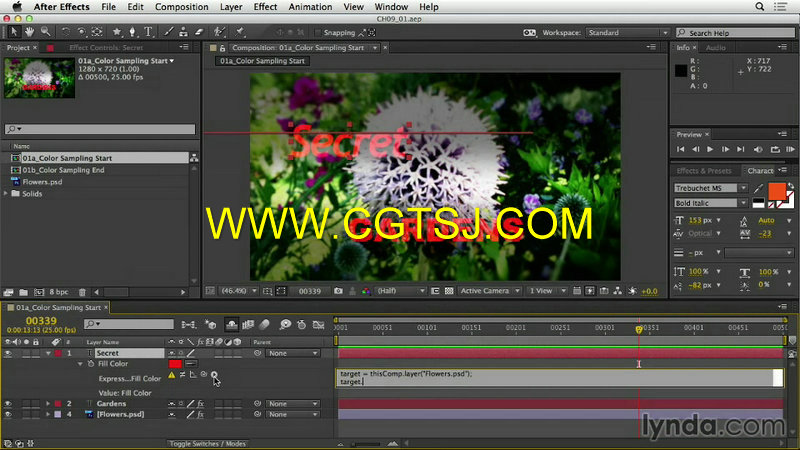Select the Zoom magnifier tool
The height and width of the screenshot is (450, 800).
tap(46, 32)
